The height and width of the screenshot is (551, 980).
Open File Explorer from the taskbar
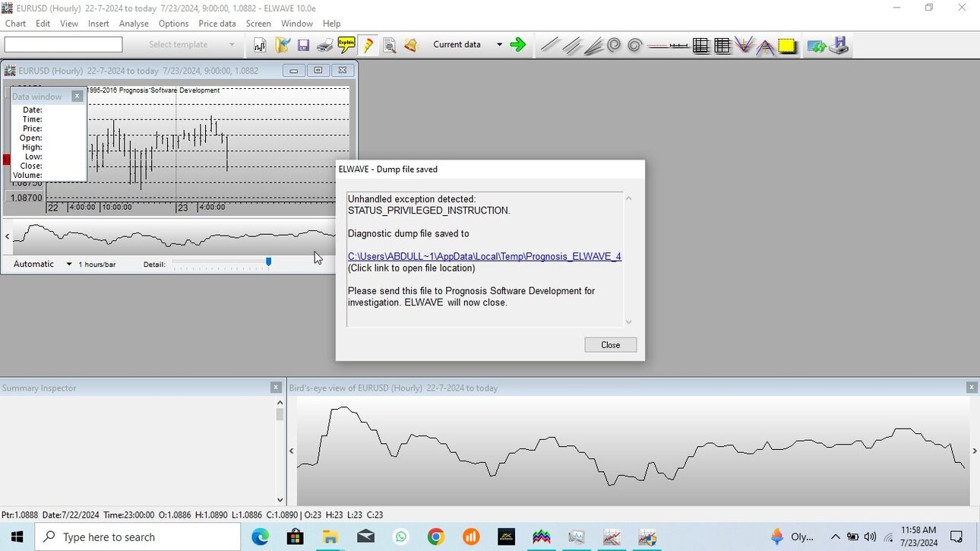330,537
